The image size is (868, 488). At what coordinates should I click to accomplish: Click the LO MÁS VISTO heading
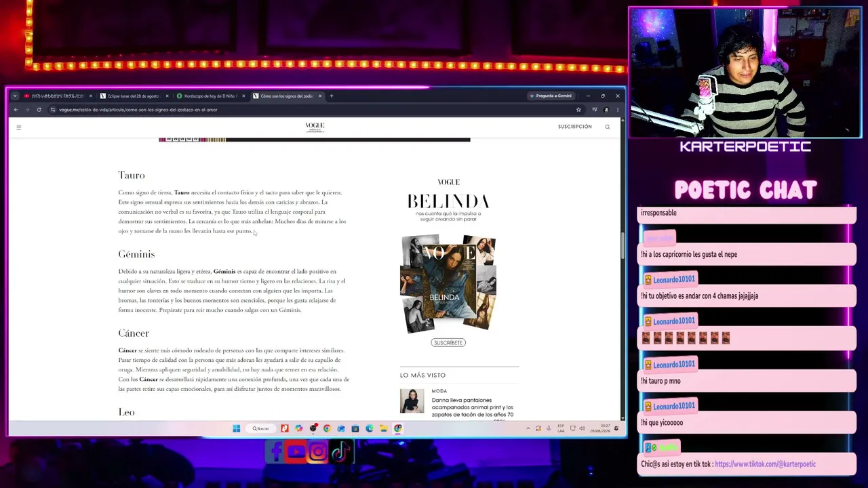[422, 375]
